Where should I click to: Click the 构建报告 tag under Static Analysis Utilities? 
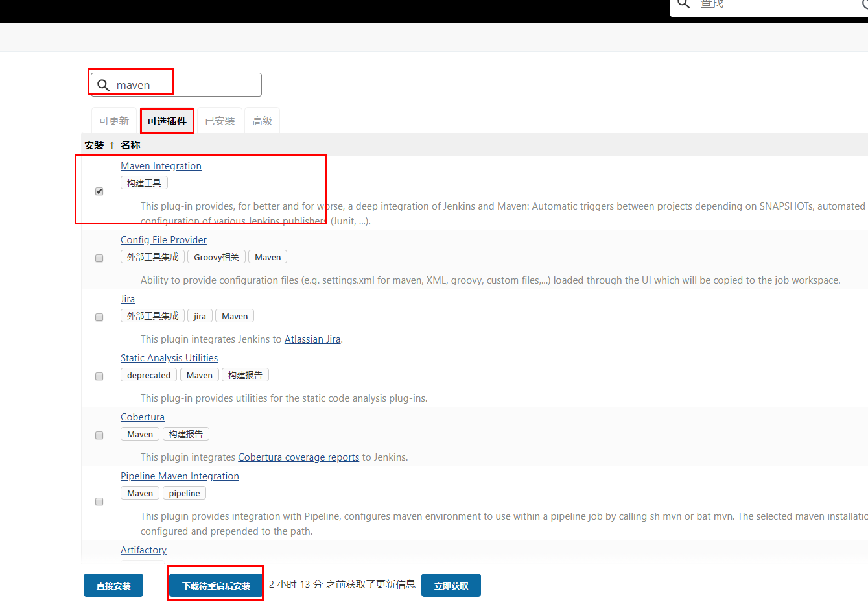point(245,375)
